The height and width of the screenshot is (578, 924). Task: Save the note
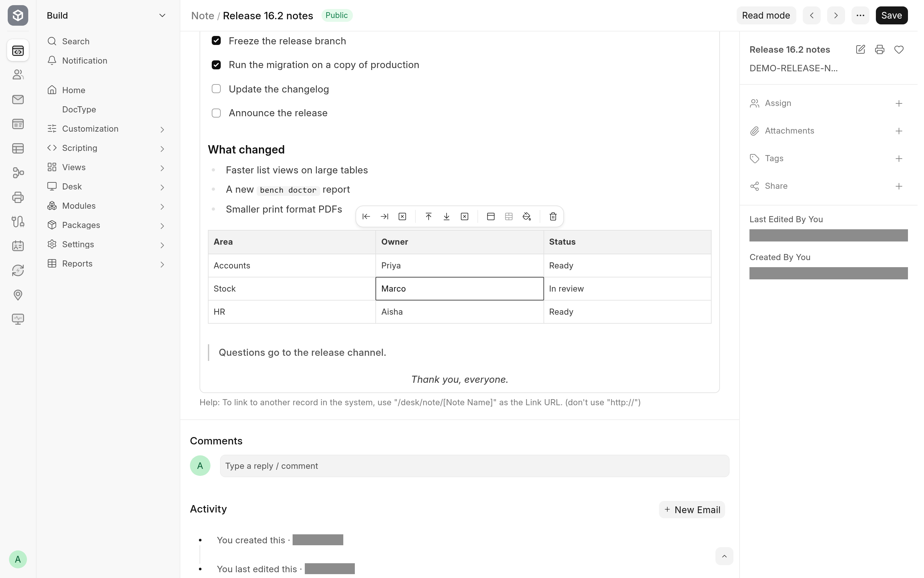point(892,15)
